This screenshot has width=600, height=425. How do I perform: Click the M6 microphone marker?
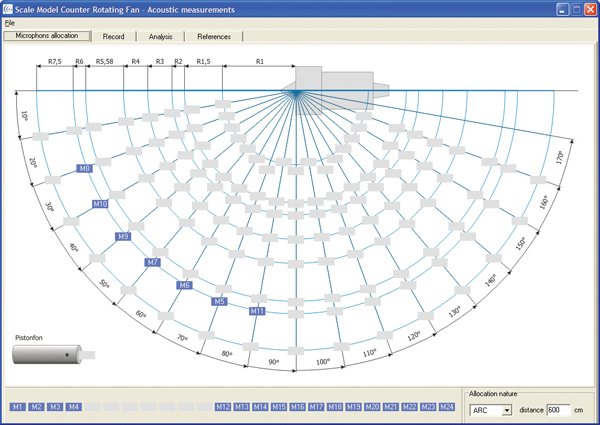(184, 285)
